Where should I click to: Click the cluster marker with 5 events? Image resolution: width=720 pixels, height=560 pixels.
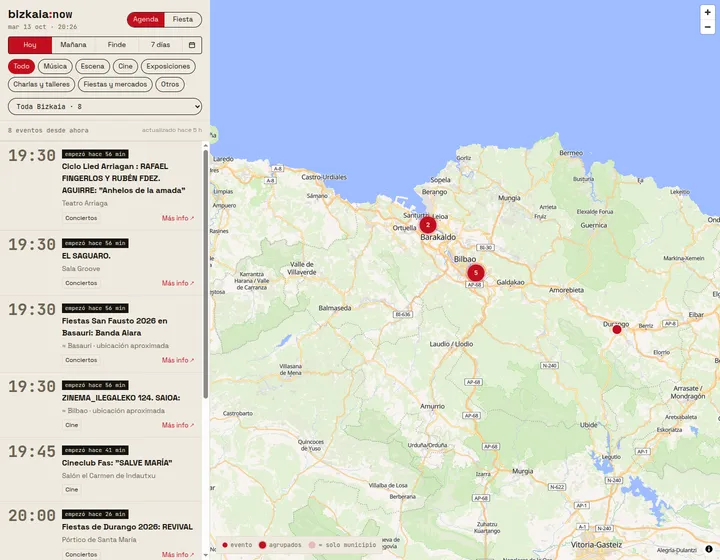click(x=476, y=273)
